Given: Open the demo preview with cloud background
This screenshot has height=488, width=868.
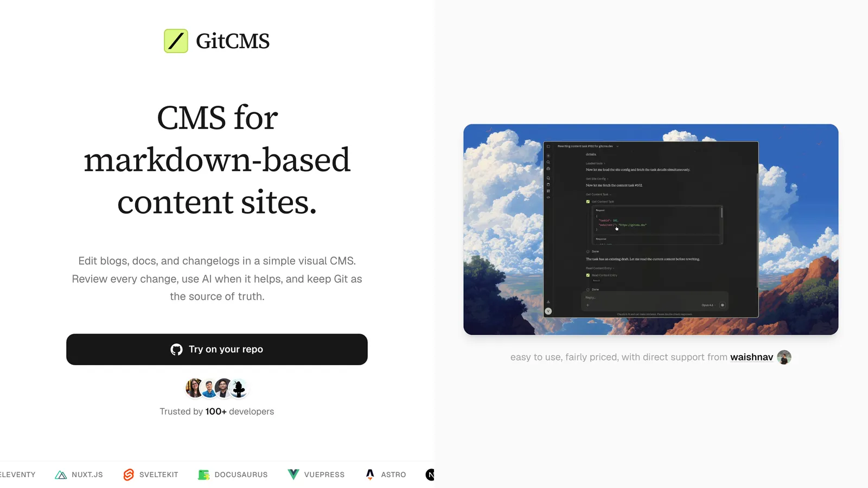Looking at the screenshot, I should (651, 229).
